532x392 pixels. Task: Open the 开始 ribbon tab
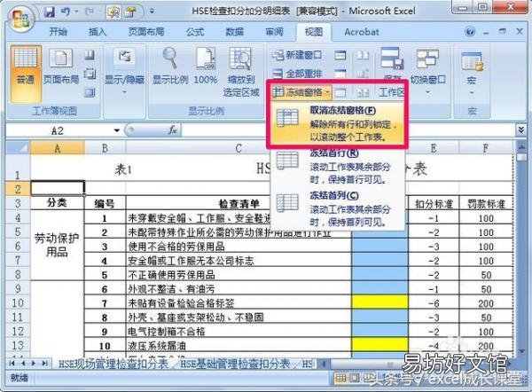click(58, 32)
